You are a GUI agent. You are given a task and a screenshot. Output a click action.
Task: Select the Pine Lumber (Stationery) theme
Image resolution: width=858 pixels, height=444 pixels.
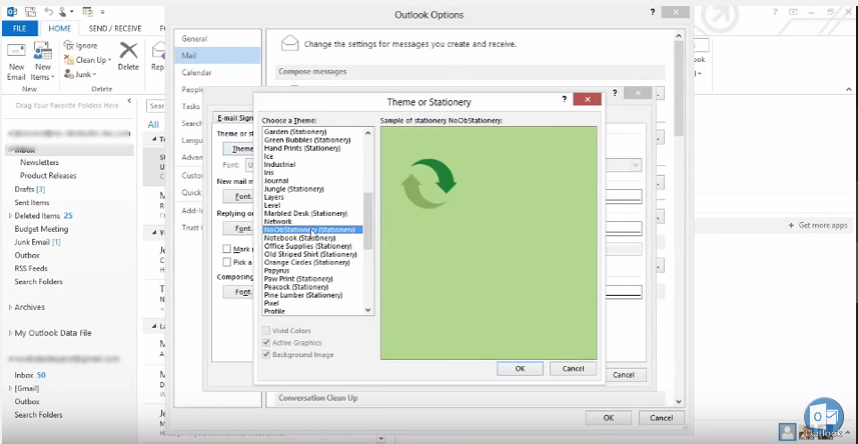(x=303, y=295)
